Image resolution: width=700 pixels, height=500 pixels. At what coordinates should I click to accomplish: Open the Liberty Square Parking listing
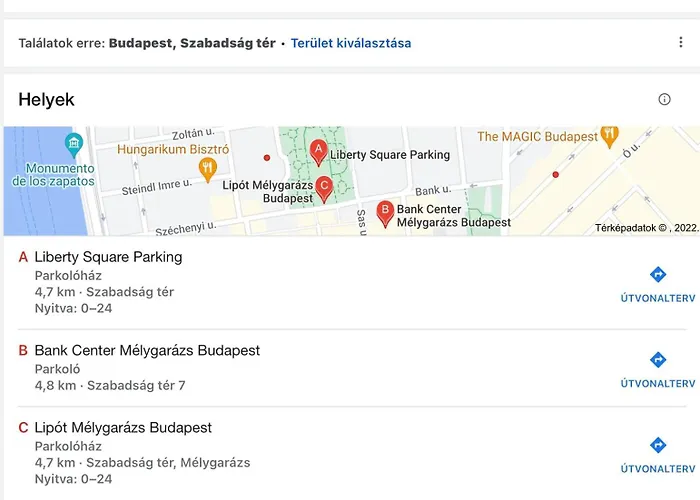click(108, 257)
